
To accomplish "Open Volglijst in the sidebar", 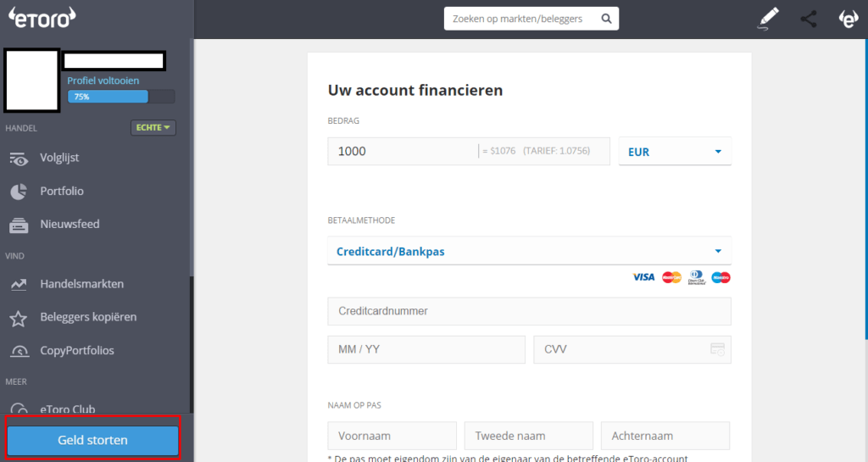I will (59, 158).
